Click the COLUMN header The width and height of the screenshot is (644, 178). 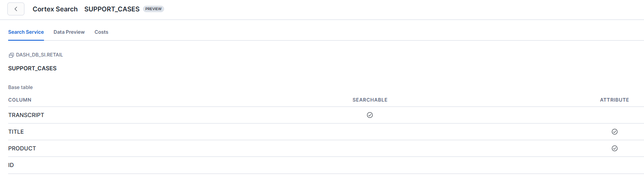20,100
